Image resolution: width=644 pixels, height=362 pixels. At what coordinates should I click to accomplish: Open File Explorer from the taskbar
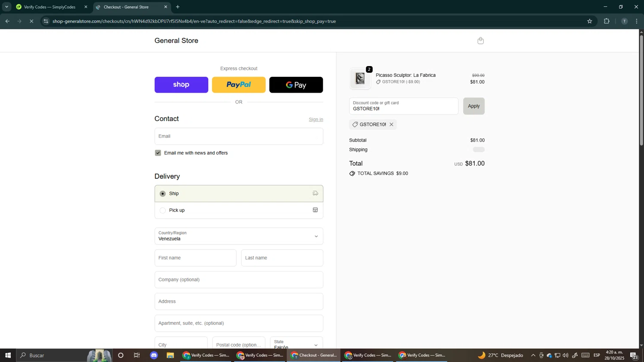[170, 355]
